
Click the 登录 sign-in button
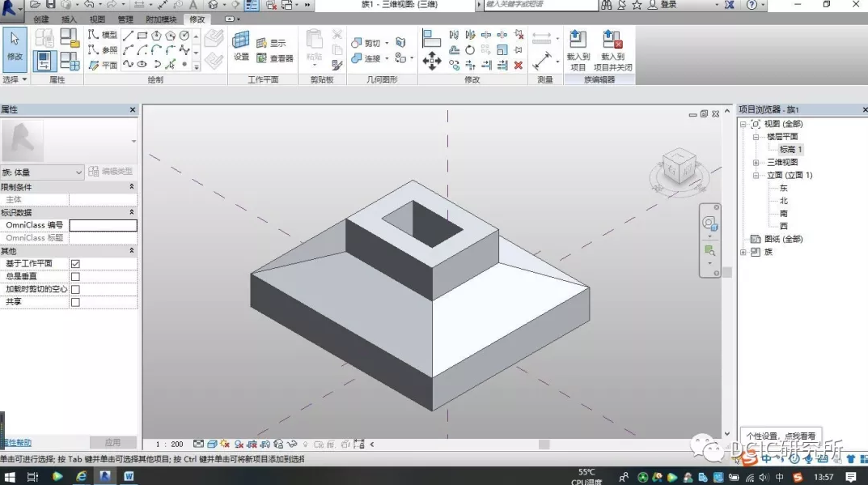[x=668, y=4]
